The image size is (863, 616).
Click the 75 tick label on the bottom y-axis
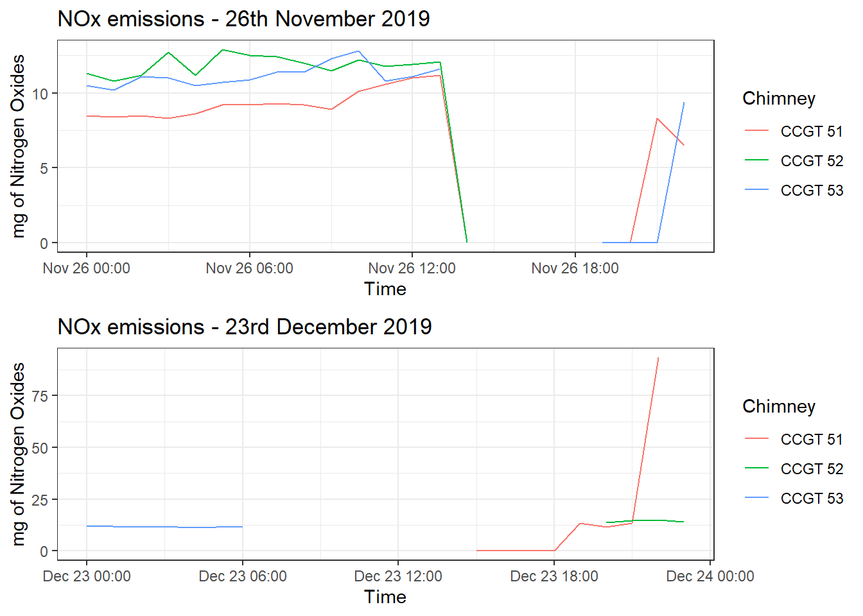tap(40, 396)
